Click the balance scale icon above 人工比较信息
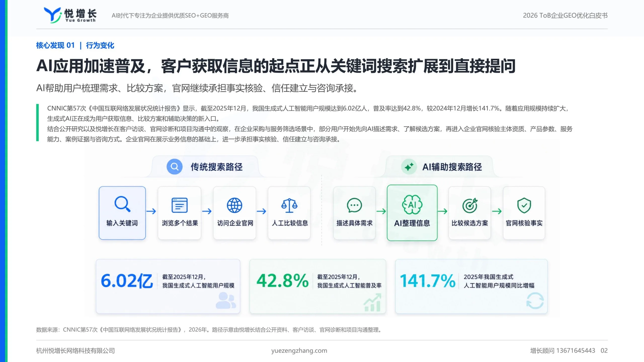Screen dimensions: 644x362 (289, 205)
